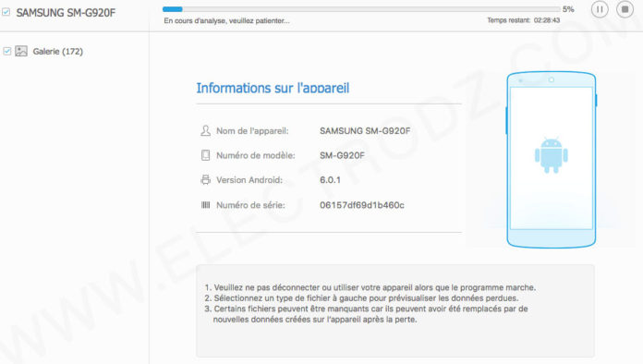Click the 6.0.1 Android version value

pyautogui.click(x=330, y=180)
